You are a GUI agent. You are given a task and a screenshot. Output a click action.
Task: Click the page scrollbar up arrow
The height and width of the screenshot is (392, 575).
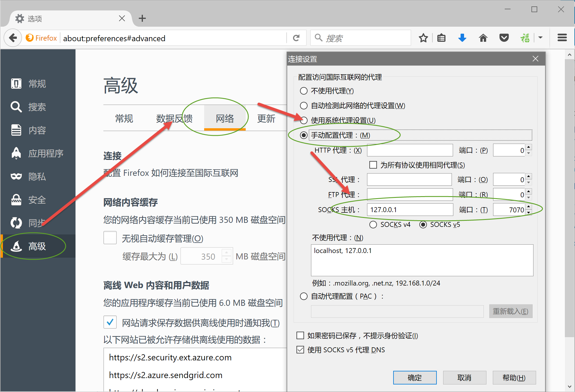(x=569, y=55)
